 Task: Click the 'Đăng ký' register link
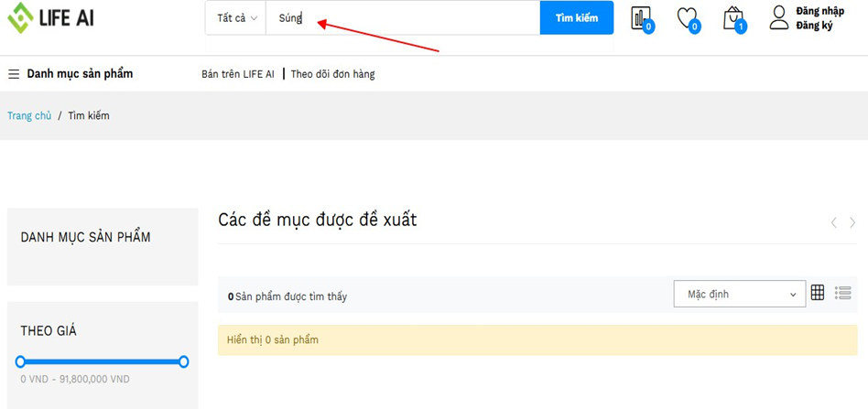tap(814, 26)
